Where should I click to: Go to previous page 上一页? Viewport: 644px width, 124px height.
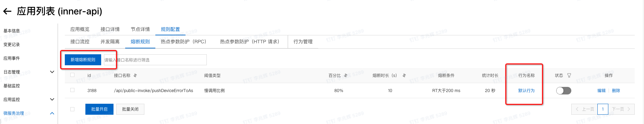coord(584,109)
